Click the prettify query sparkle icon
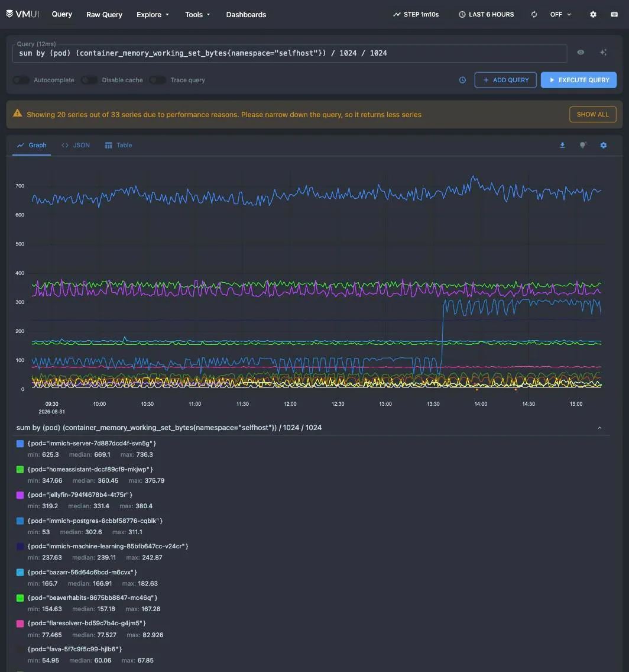Viewport: 629px width, 672px height. pyautogui.click(x=604, y=52)
